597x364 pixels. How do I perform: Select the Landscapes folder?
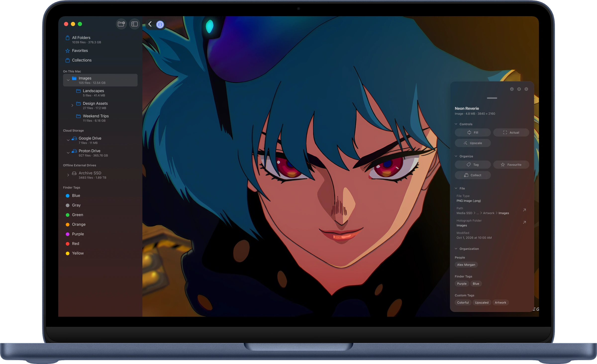click(100, 93)
